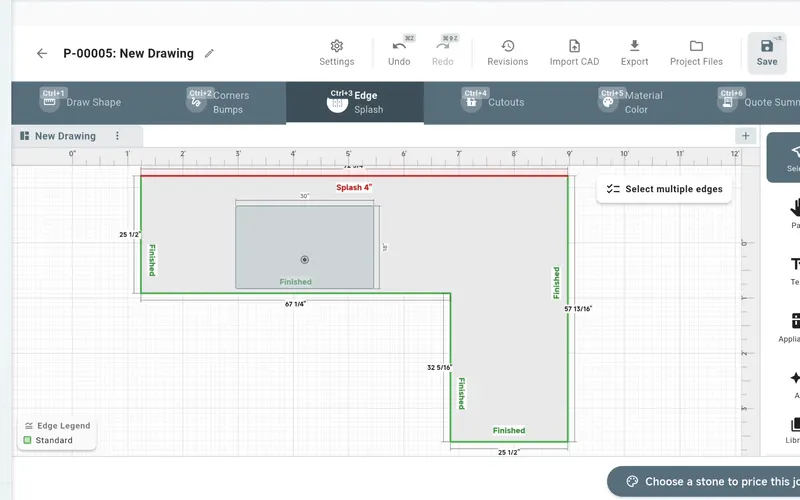Undo the last action

[399, 53]
